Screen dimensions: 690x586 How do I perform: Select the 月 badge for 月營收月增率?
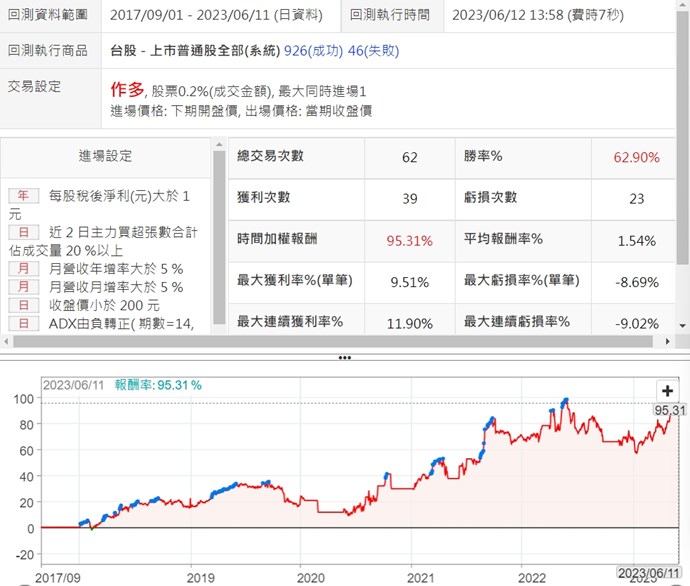coord(21,286)
